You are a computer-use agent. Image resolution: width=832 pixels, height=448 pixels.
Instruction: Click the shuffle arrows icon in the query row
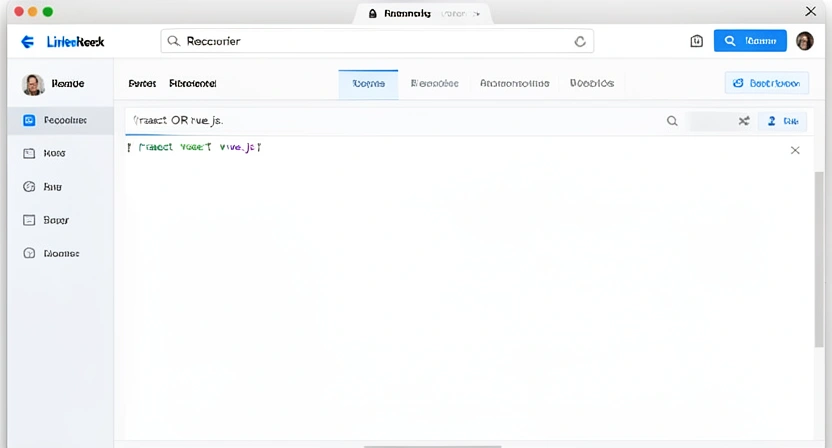(744, 121)
